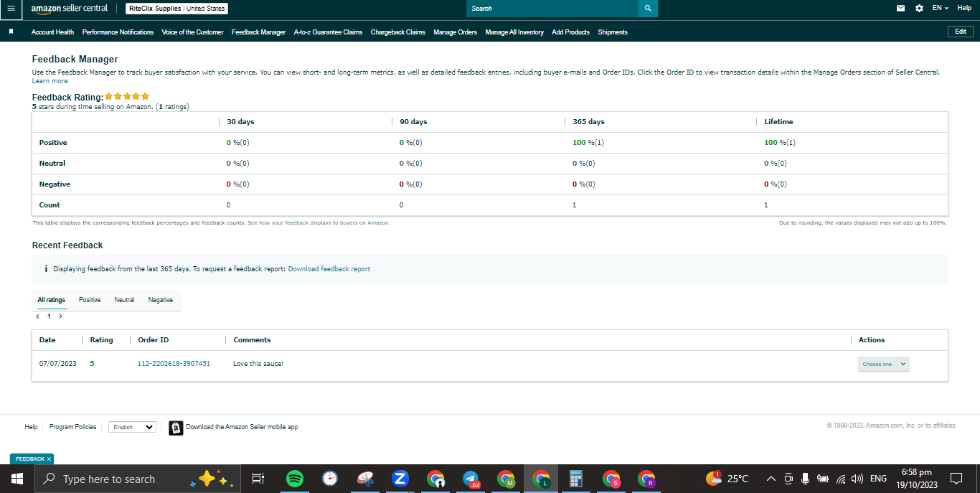Open Spotify from the taskbar
Screen dimensions: 980x493
click(294, 479)
